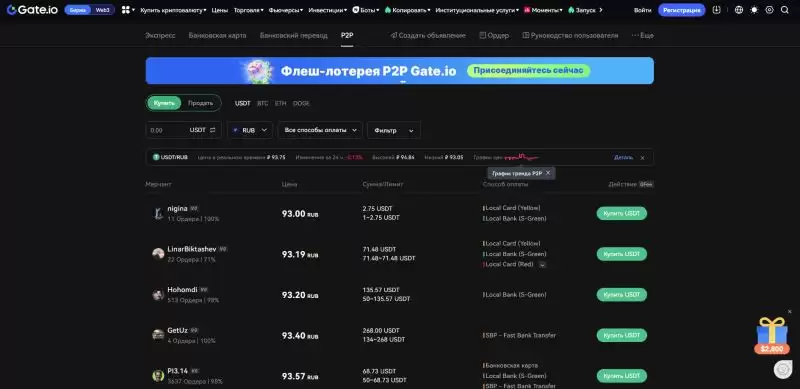Click Присоединяйтесь сейчас banner button
This screenshot has height=389, width=800.
click(x=528, y=70)
